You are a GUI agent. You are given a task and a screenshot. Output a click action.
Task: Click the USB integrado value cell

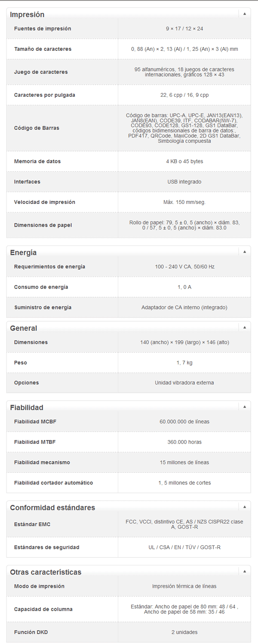(x=184, y=182)
